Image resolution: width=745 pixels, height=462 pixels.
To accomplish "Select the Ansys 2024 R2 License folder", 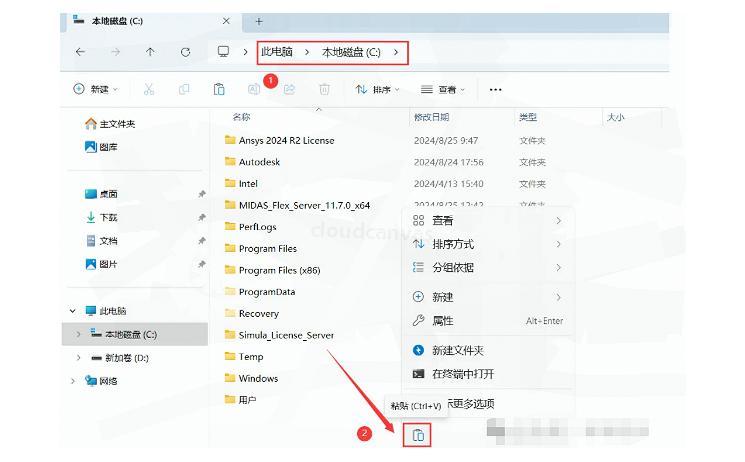I will click(279, 140).
